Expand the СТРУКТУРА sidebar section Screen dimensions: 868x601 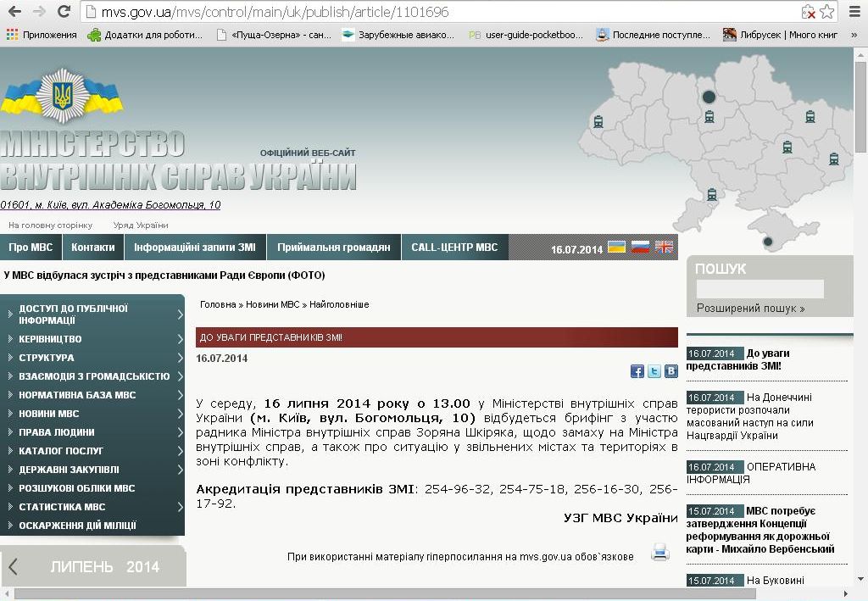[181, 358]
